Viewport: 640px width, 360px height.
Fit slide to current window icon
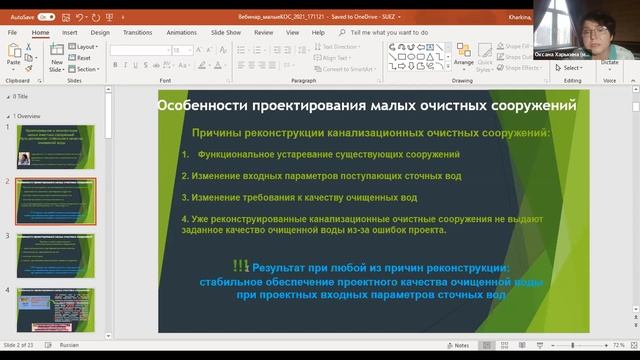634,345
